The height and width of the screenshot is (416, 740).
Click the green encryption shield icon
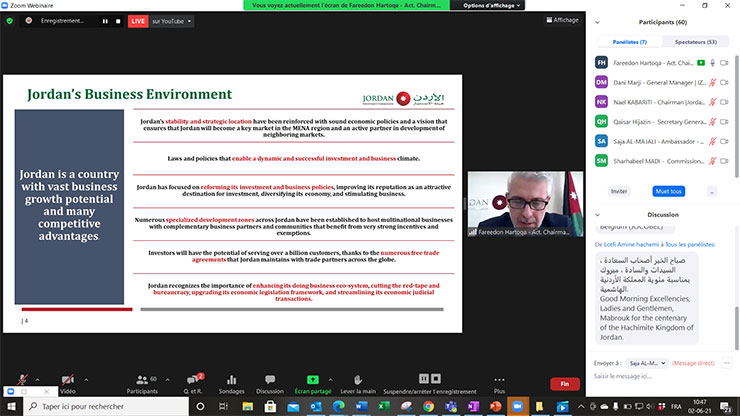click(x=9, y=21)
